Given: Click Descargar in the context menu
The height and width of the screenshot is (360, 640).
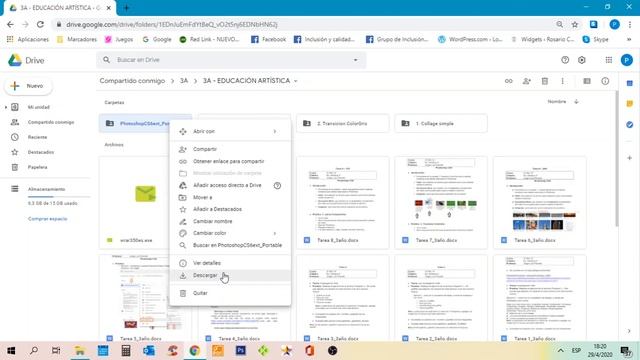Looking at the screenshot, I should click(230, 275).
